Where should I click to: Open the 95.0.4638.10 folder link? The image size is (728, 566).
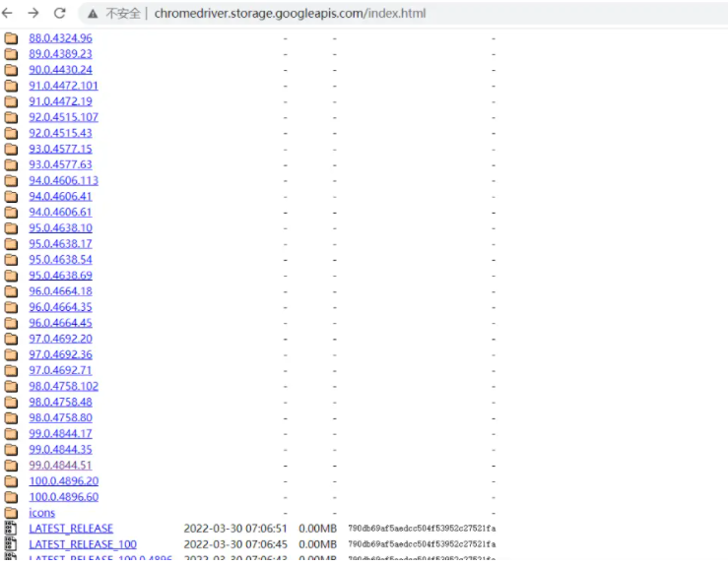[x=60, y=227]
